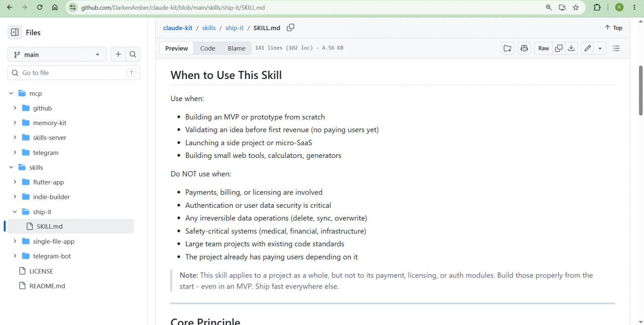Focus the Go to file field
The image size is (644, 325).
click(74, 73)
